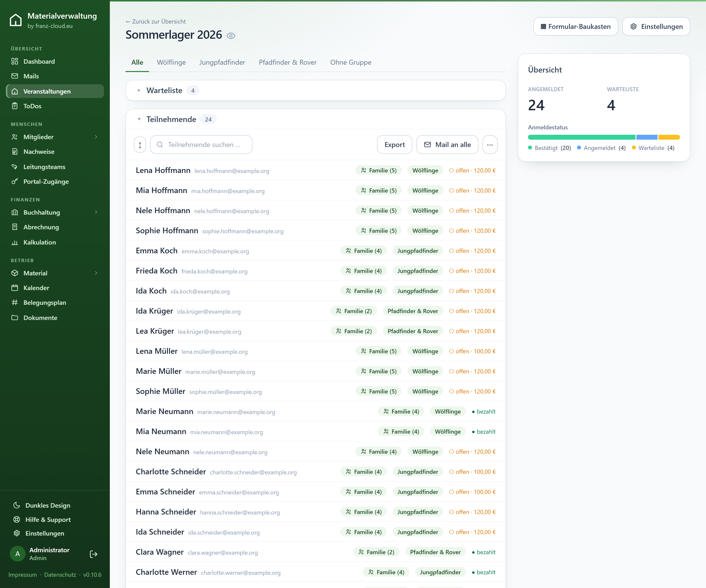This screenshot has height=588, width=706.
Task: Open Einstellungen in the sidebar footer
Action: [55, 533]
